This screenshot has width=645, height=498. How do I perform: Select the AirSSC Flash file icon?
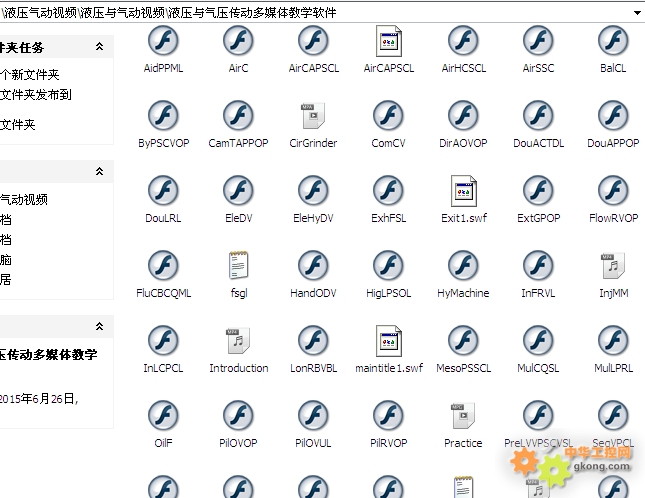tap(538, 40)
